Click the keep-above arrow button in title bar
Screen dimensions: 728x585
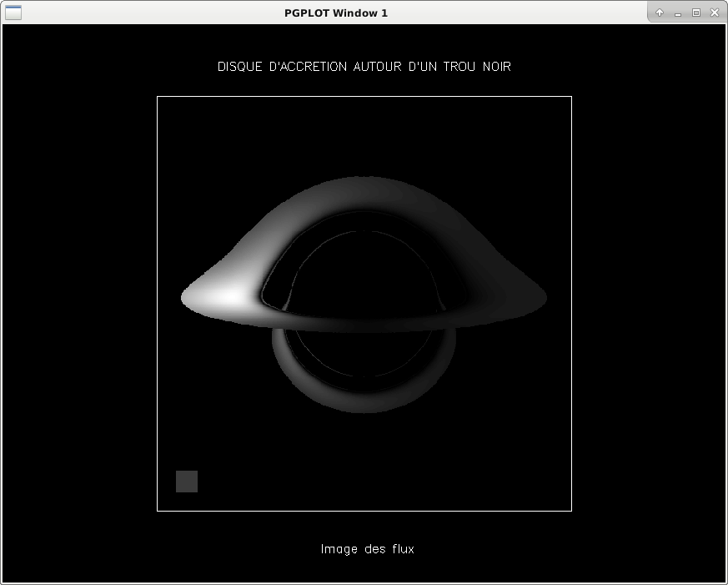click(660, 13)
